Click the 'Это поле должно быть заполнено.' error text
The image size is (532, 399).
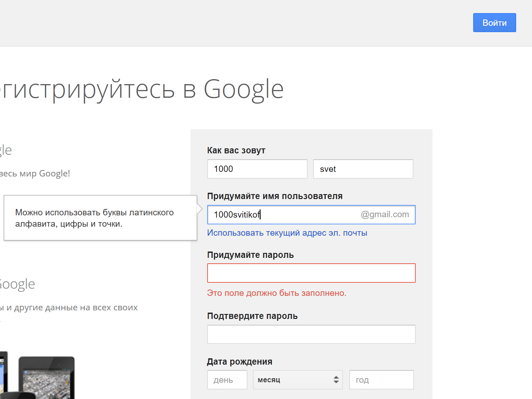pyautogui.click(x=276, y=293)
